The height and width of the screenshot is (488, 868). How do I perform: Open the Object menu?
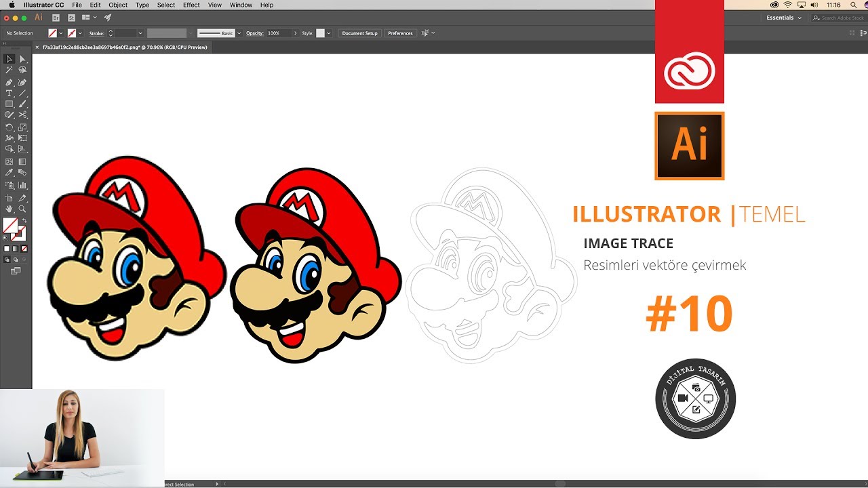point(118,5)
